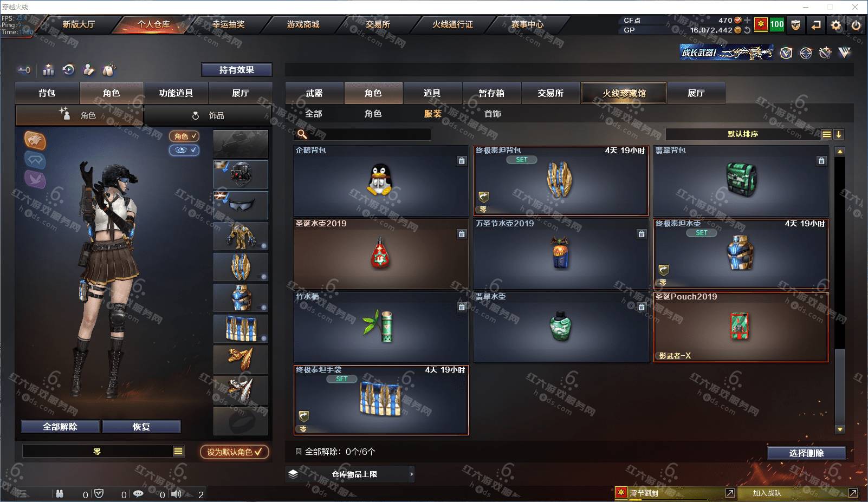
Task: Toggle the eye visibility pill
Action: coord(184,150)
